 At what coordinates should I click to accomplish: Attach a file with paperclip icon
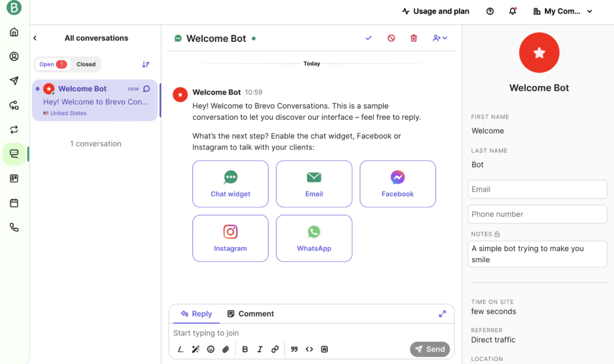pos(226,349)
